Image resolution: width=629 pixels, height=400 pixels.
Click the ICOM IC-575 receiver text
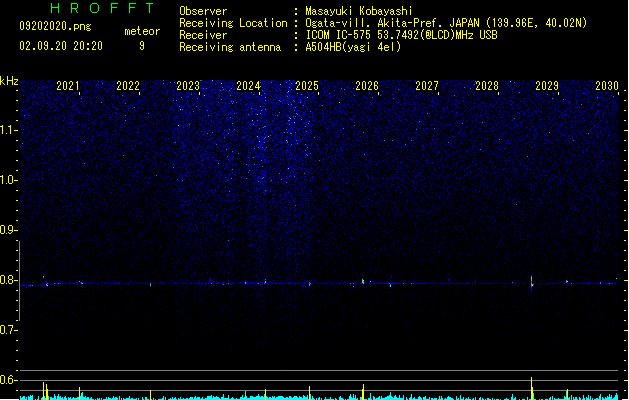(401, 35)
